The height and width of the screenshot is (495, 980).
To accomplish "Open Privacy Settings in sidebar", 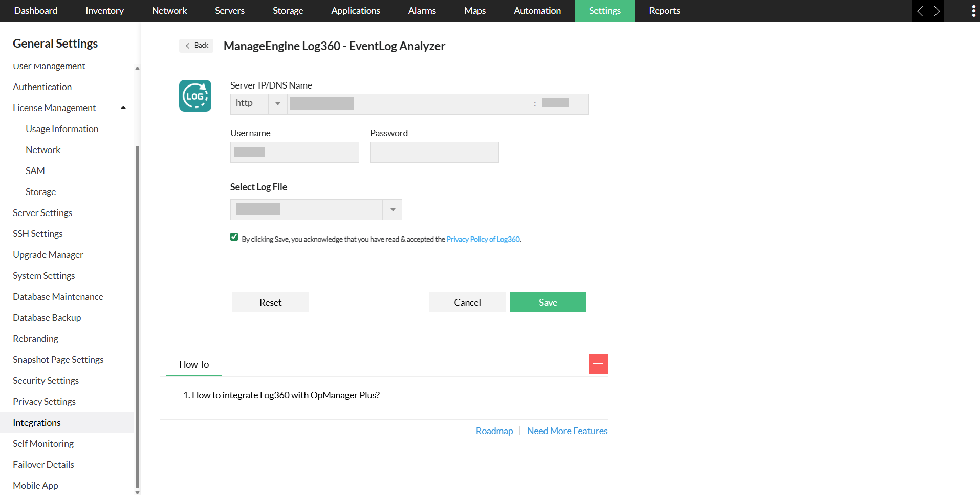I will click(45, 402).
